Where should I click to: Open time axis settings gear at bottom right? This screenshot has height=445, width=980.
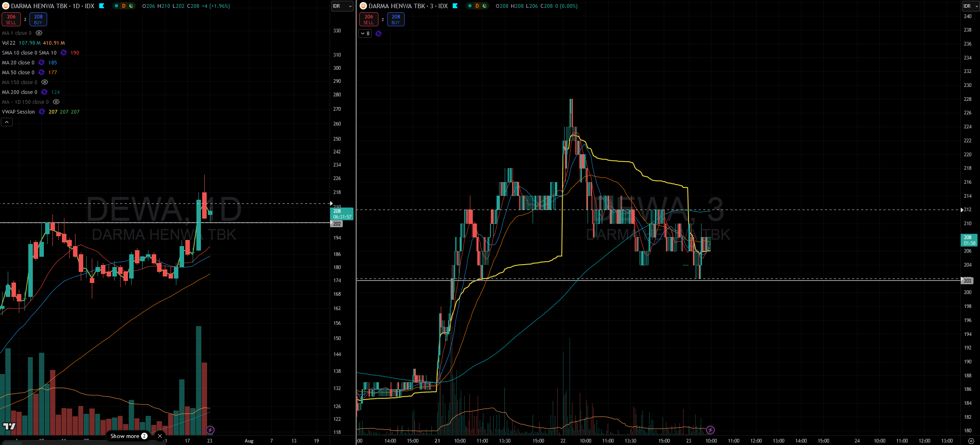pyautogui.click(x=971, y=441)
